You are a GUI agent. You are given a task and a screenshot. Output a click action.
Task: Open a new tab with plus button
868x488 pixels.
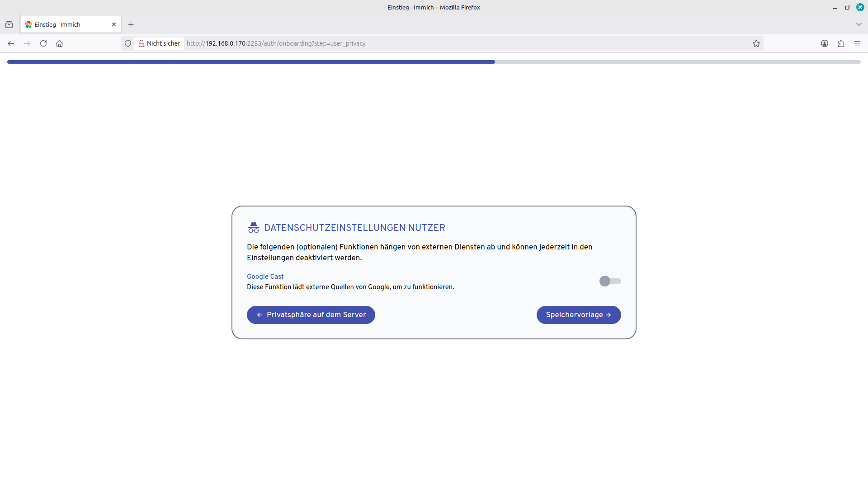pos(131,25)
